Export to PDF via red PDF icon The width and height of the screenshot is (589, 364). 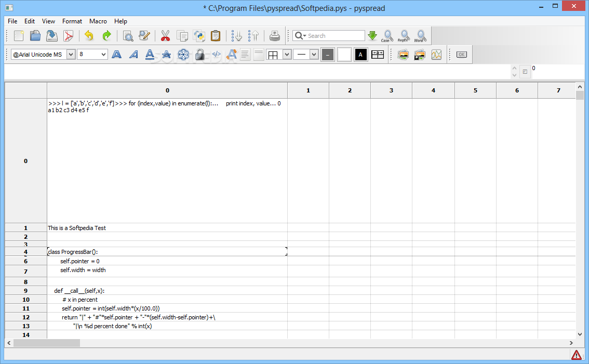pos(68,36)
